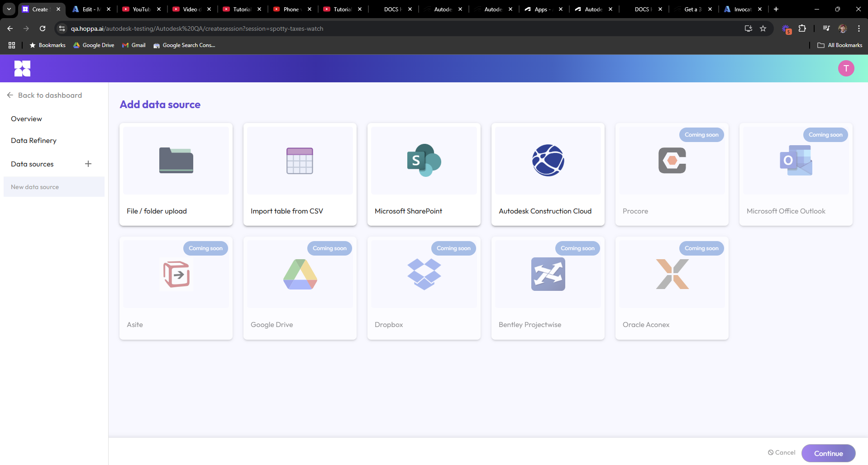Screen dimensions: 868x465
Task: Switch to the Video browser tab
Action: 192,9
